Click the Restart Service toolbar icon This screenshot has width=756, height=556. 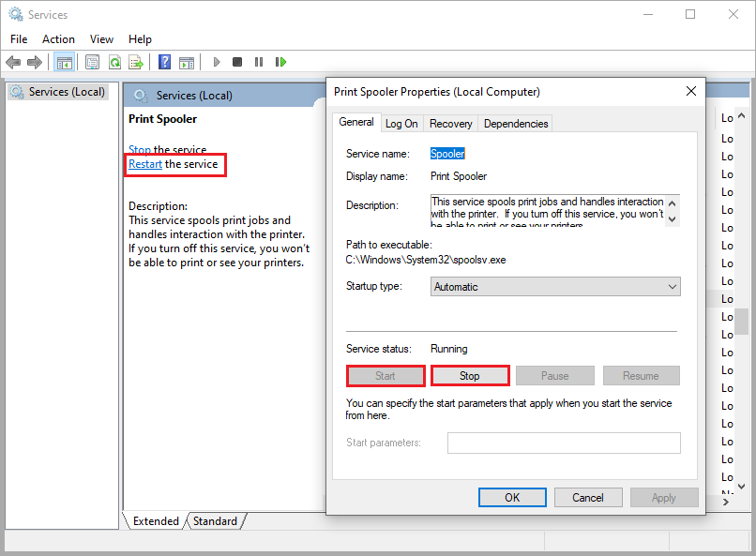click(x=280, y=63)
